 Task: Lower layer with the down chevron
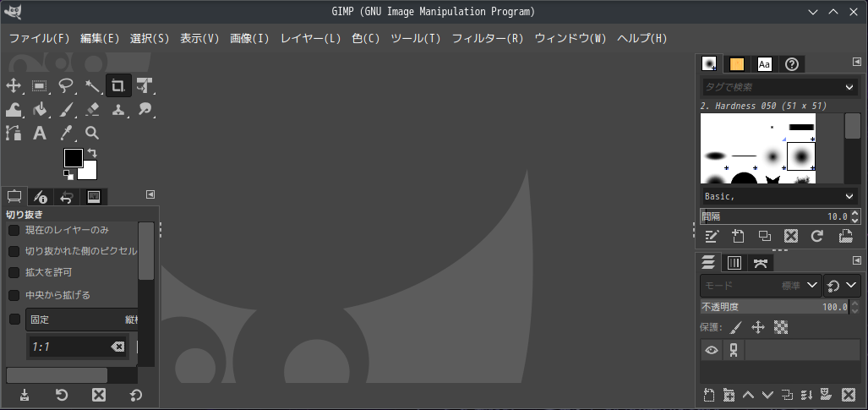[767, 395]
